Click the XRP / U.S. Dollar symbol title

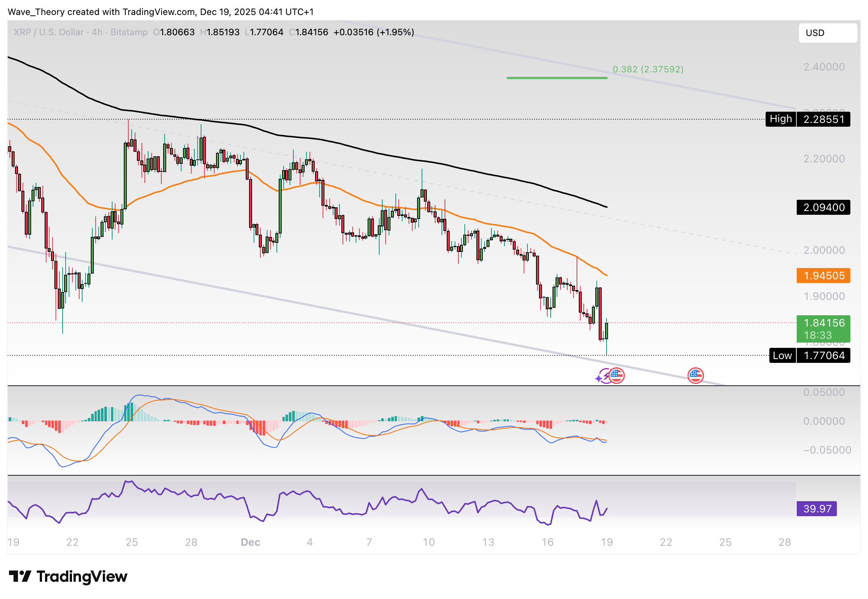[x=48, y=32]
